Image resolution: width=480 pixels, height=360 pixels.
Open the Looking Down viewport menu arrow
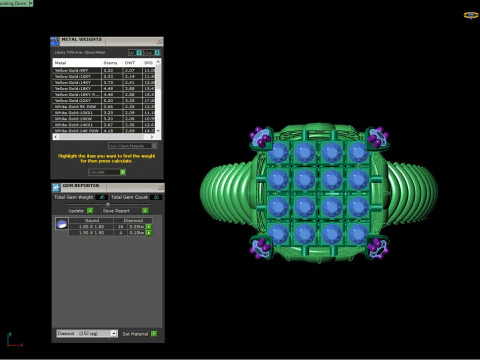pyautogui.click(x=31, y=3)
